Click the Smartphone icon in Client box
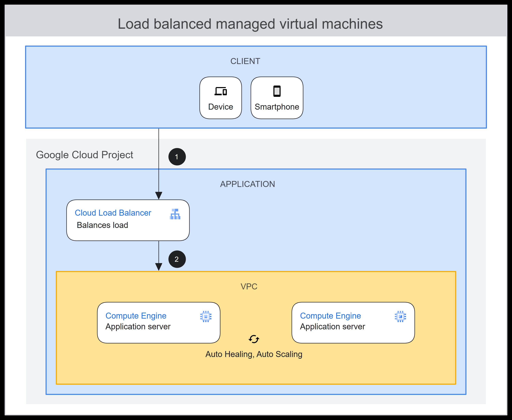The height and width of the screenshot is (420, 512). (x=277, y=91)
